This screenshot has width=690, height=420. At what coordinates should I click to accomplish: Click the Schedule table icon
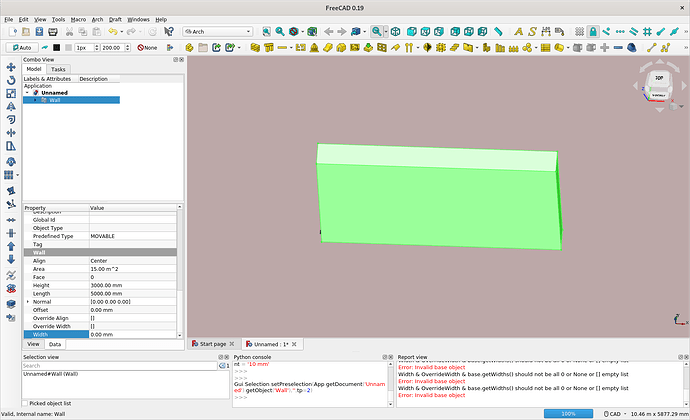tap(545, 48)
